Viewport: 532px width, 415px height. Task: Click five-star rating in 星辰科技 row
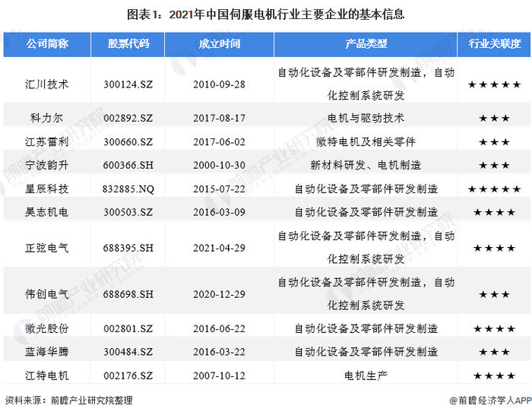coord(494,189)
